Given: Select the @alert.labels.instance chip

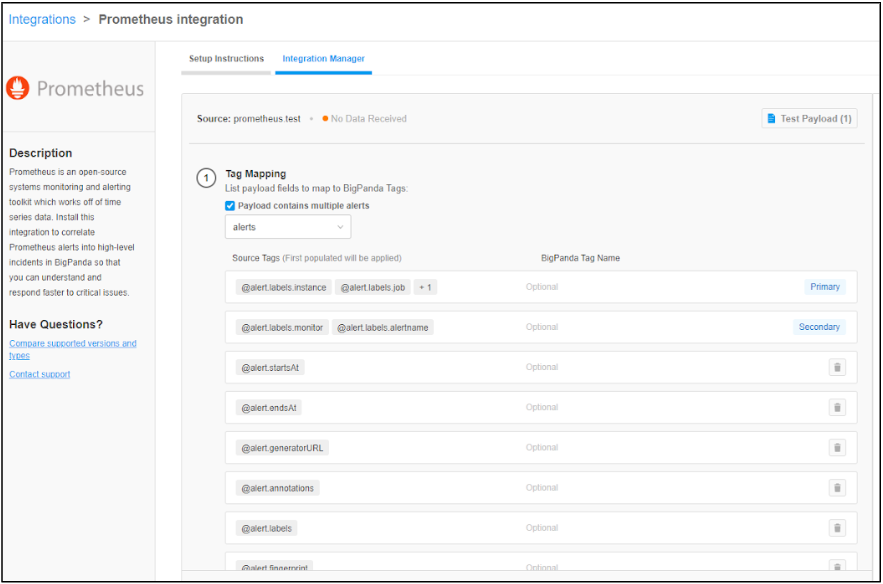Looking at the screenshot, I should point(284,287).
